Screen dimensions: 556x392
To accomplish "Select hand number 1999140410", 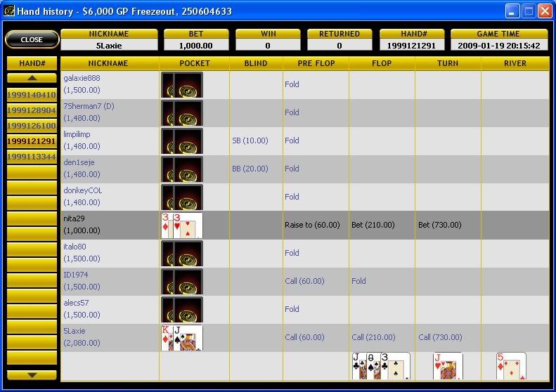I will click(x=32, y=95).
